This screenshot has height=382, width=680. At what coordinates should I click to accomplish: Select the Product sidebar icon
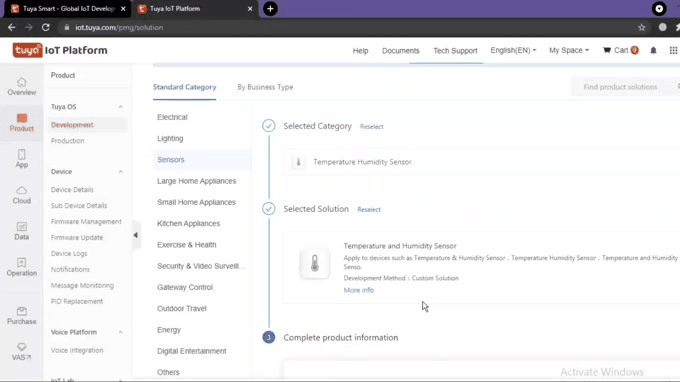[x=22, y=122]
